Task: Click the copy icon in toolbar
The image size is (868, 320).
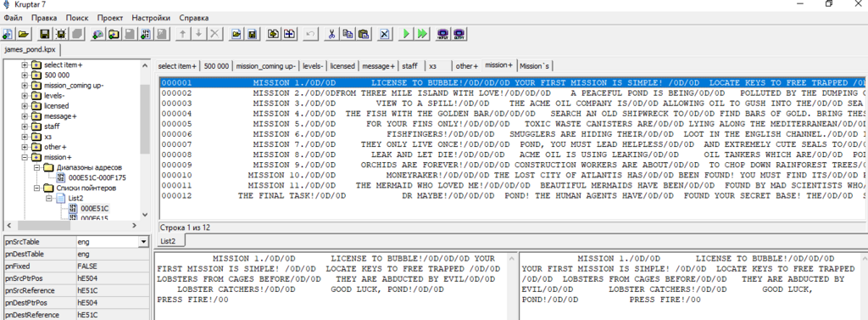Action: tap(348, 34)
